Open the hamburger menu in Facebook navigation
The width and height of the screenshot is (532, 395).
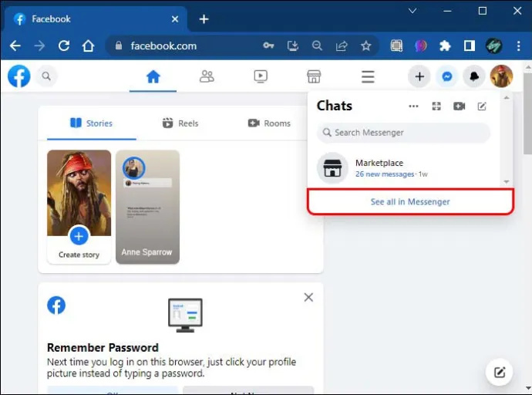coord(368,76)
